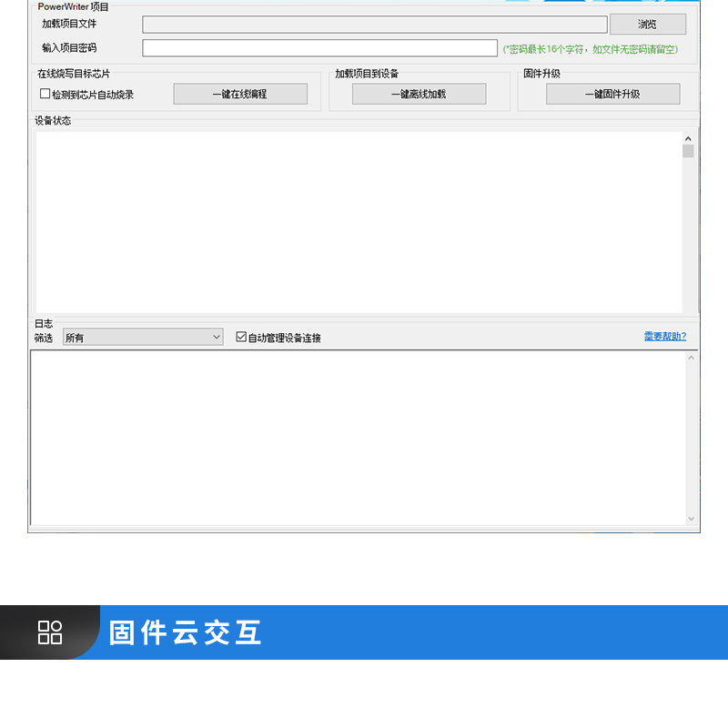Click the up arrow on device status scrollbar
The height and width of the screenshot is (728, 728).
click(690, 138)
